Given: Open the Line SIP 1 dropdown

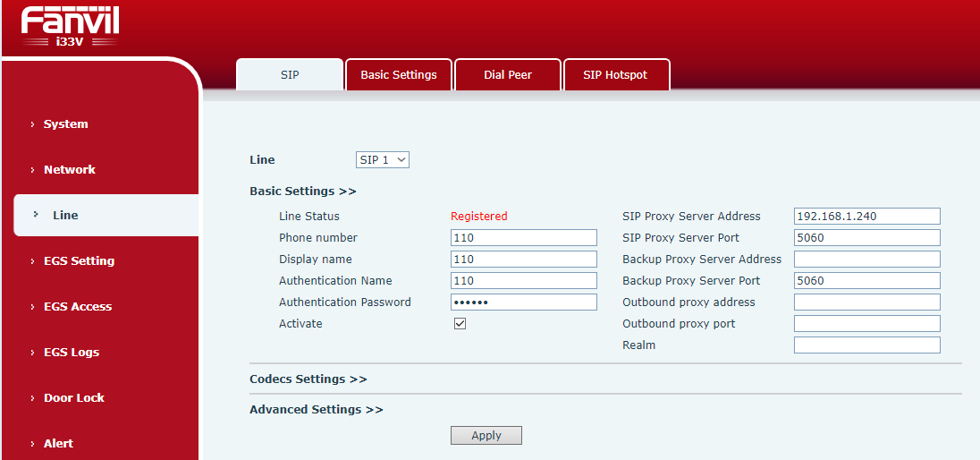Looking at the screenshot, I should point(383,160).
